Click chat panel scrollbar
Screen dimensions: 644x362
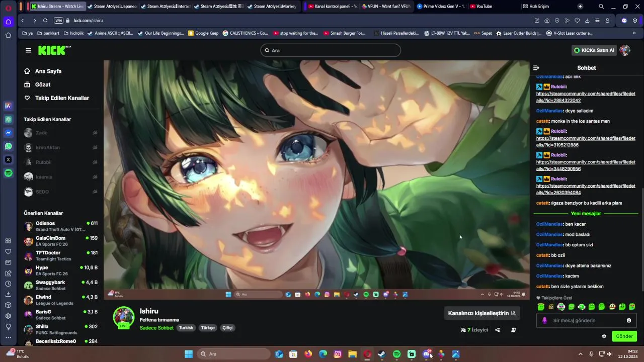[x=642, y=239]
